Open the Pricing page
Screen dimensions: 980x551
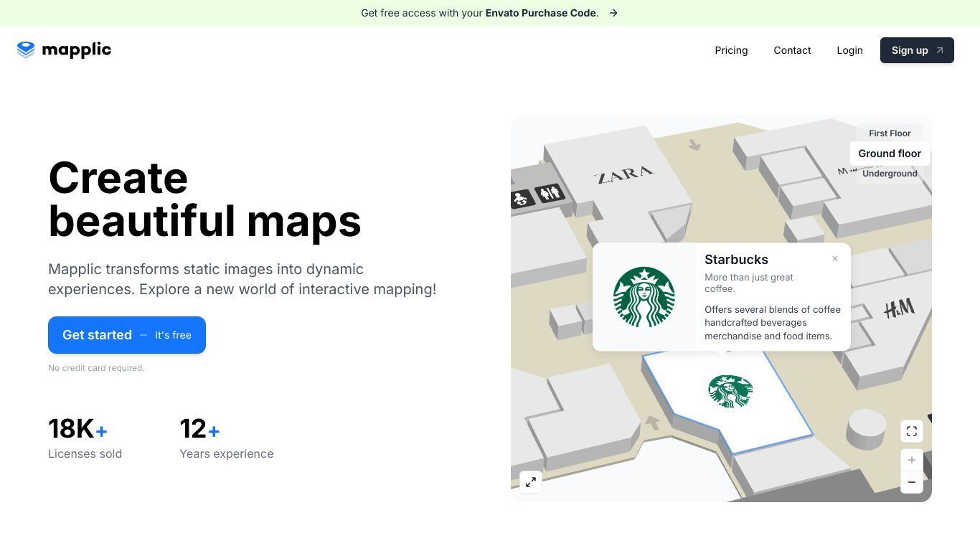pyautogui.click(x=731, y=50)
